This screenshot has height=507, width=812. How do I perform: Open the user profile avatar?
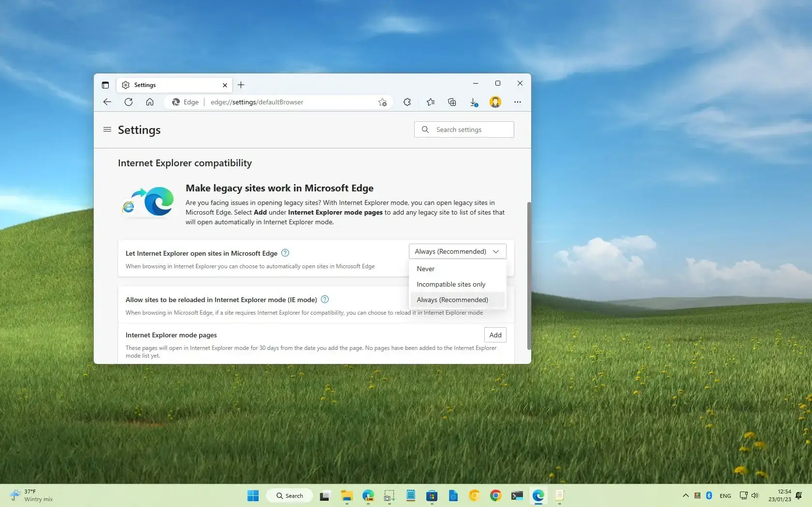495,102
